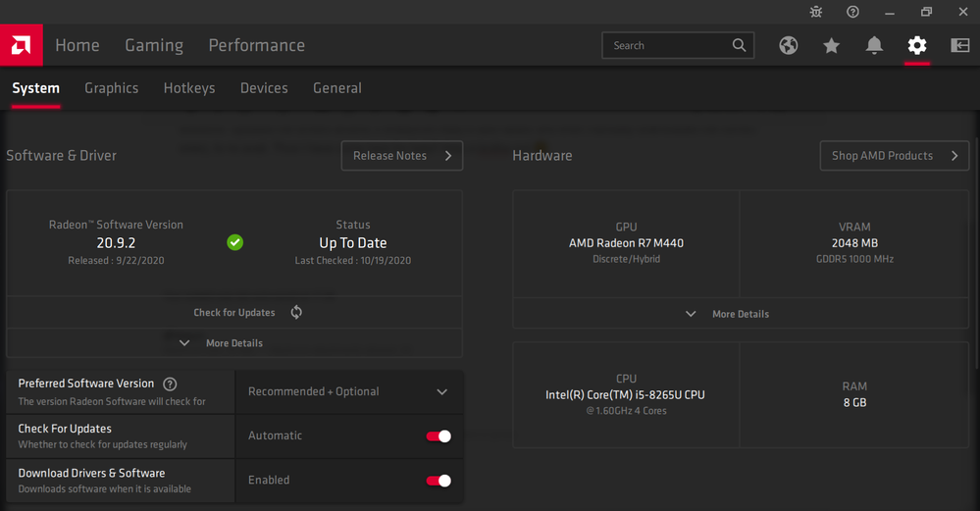Viewport: 980px width, 511px height.
Task: Click the Discrete/Hybrid GPU type text
Action: (x=626, y=259)
